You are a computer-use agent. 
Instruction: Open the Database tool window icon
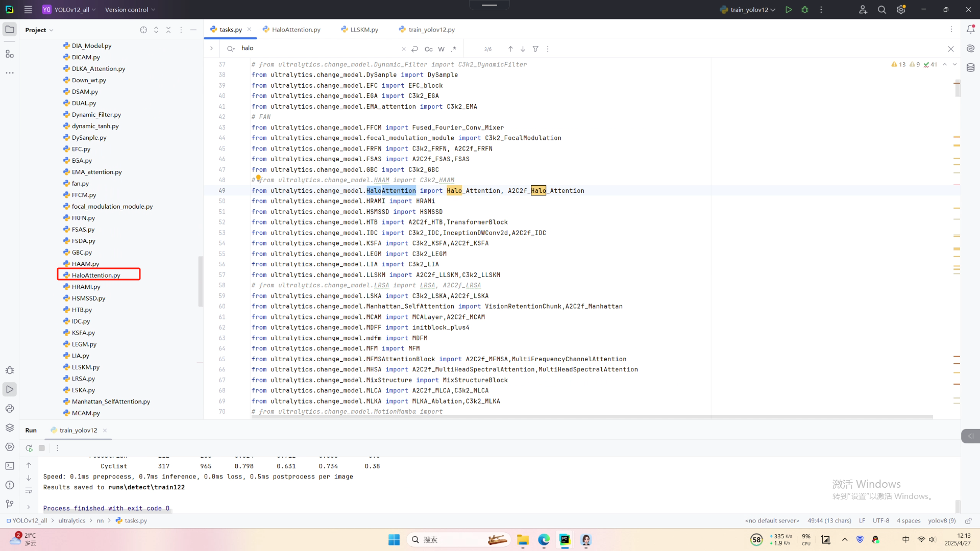tap(970, 67)
